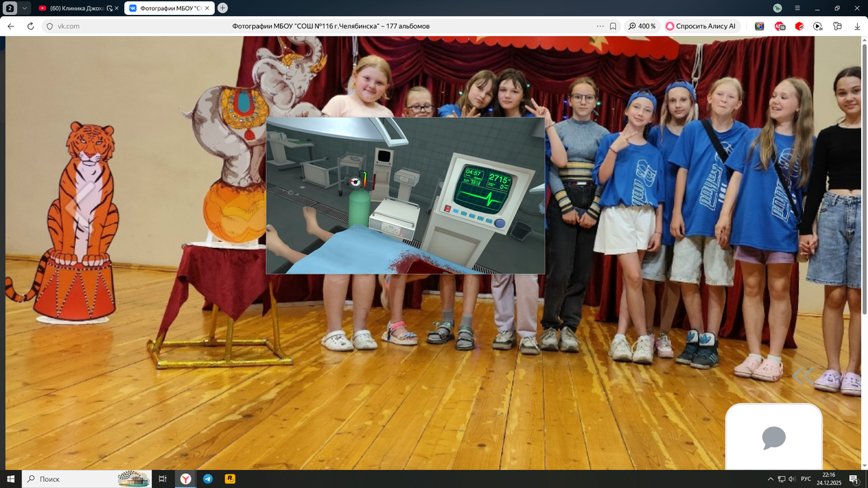Image resolution: width=868 pixels, height=488 pixels.
Task: Open Telegram from the taskbar
Action: 208,479
